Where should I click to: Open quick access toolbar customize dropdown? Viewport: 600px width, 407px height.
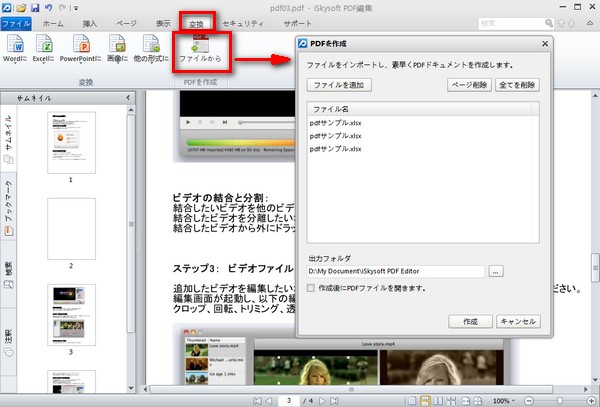click(76, 8)
